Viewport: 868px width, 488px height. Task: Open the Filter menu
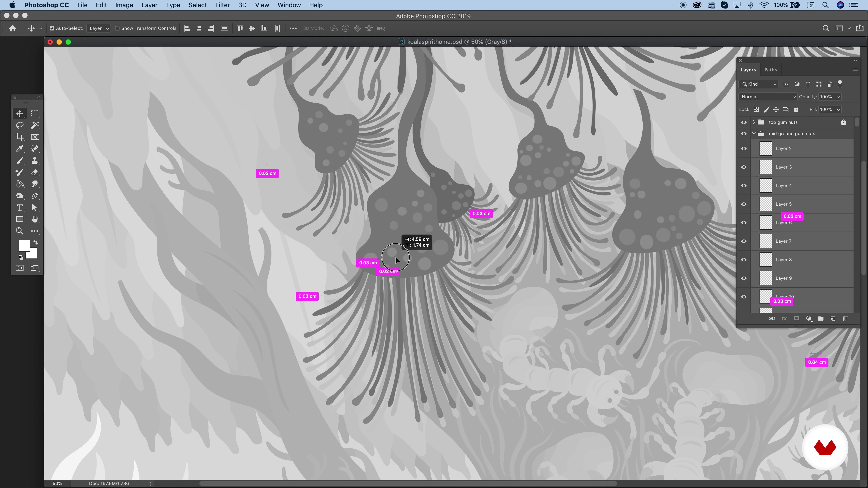point(222,5)
